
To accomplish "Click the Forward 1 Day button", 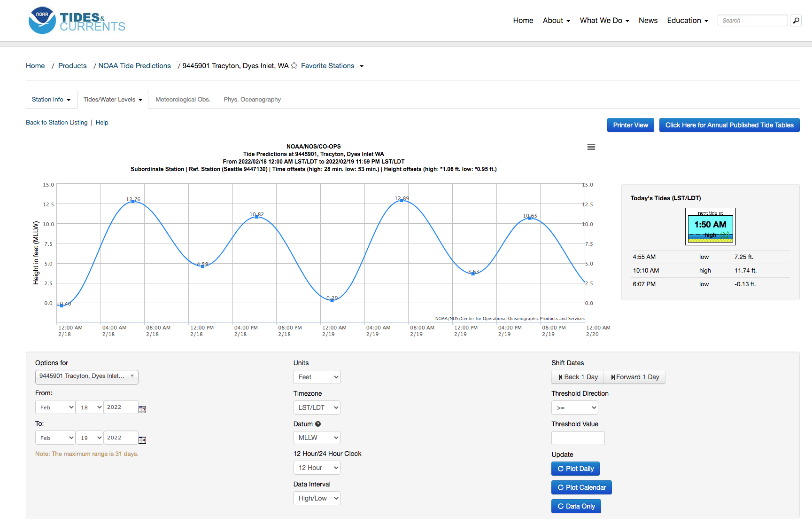I will 635,377.
